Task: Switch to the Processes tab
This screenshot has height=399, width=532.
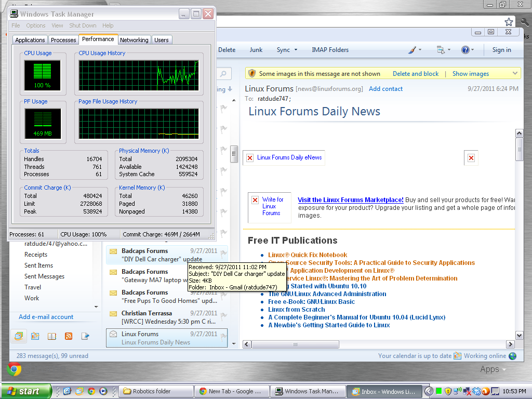Action: [x=63, y=40]
